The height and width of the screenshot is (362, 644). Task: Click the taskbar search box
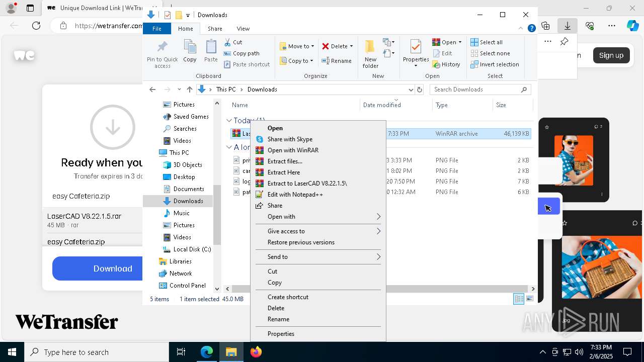click(97, 352)
